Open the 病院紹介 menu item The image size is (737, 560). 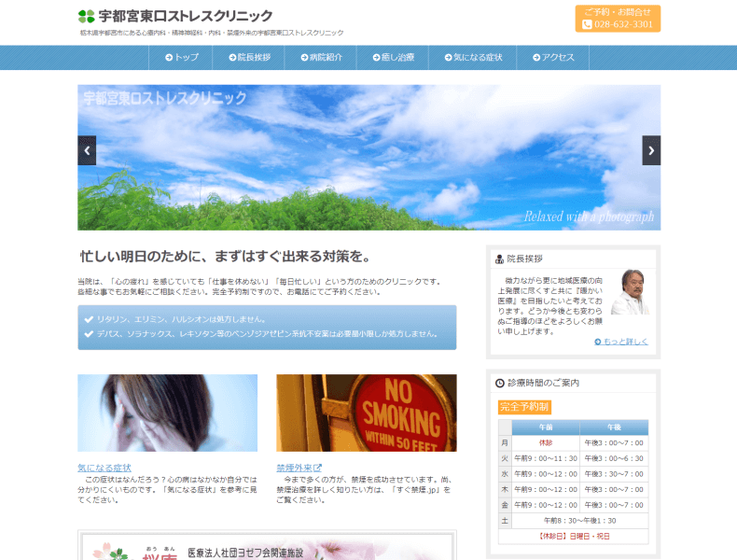point(321,57)
